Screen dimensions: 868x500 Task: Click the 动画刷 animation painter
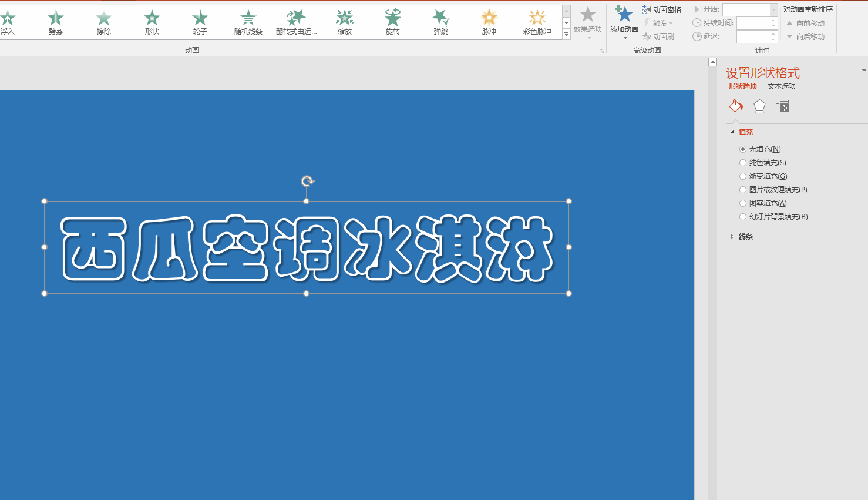658,36
